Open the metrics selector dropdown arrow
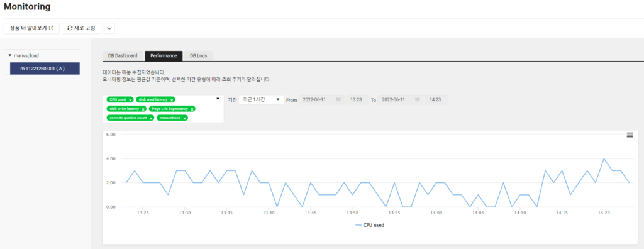Viewport: 644px width, 249px height. [218, 99]
